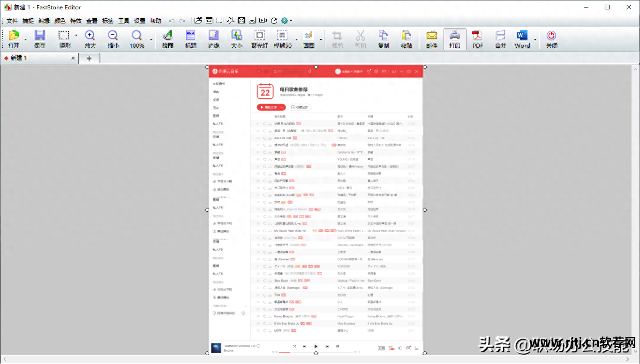The width and height of the screenshot is (640, 364).
Task: Select the 绘图 drawing tool
Action: pyautogui.click(x=166, y=37)
